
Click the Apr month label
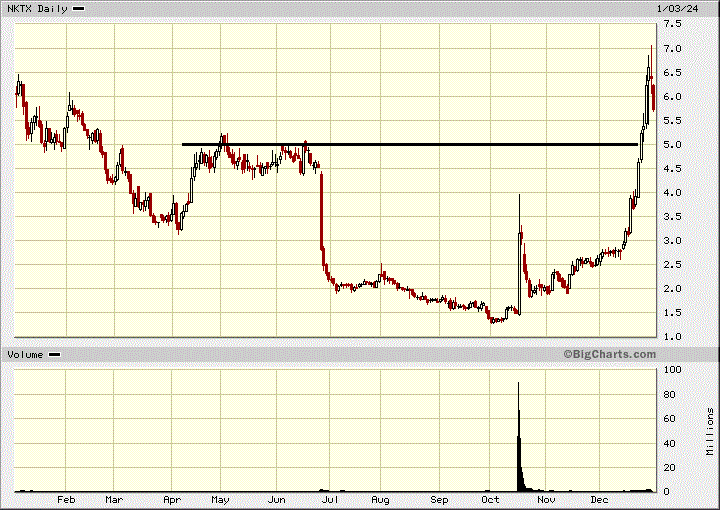click(172, 499)
